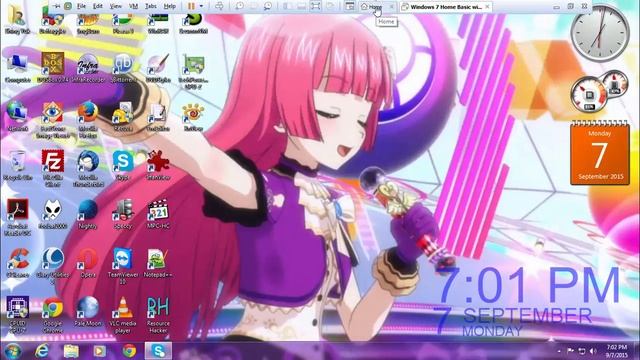Launch the Opera browser shortcut
This screenshot has width=640, height=360.
88,263
